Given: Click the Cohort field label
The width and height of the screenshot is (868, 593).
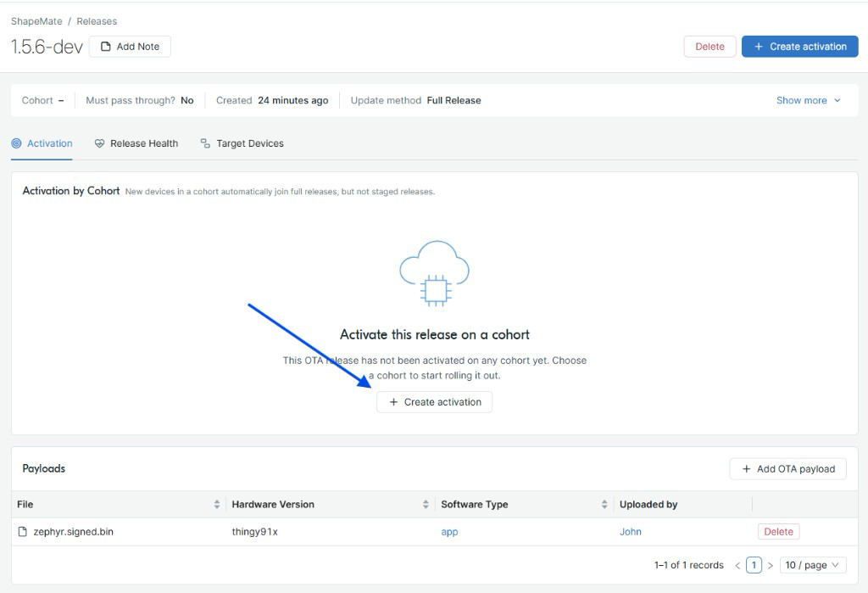Looking at the screenshot, I should [37, 100].
